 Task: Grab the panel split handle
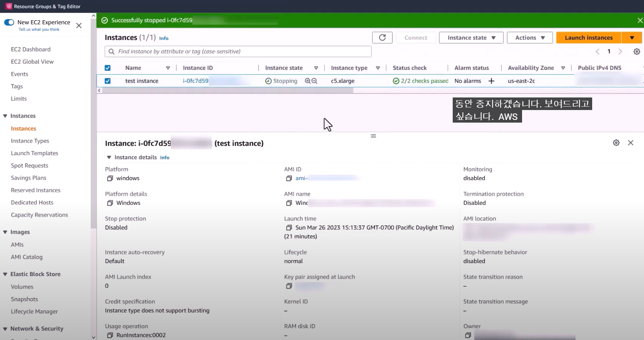click(x=373, y=136)
